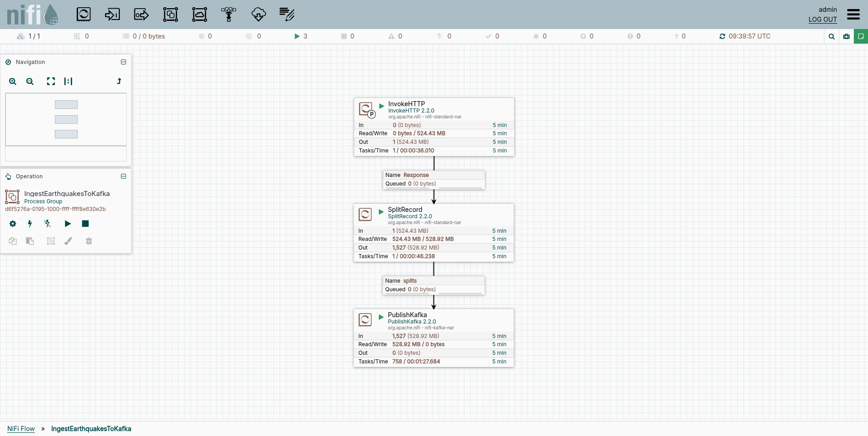The height and width of the screenshot is (436, 868).
Task: Click the Funnel toolbar icon
Action: tap(229, 15)
